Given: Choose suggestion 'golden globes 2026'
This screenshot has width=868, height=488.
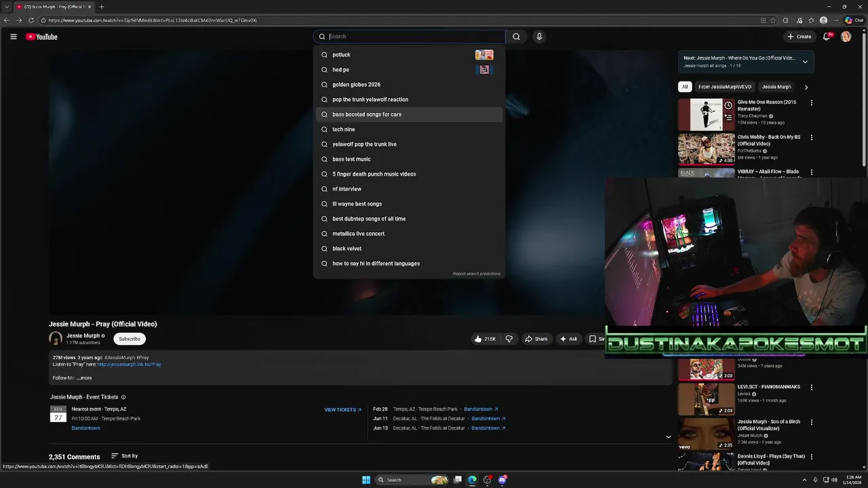Looking at the screenshot, I should coord(409,85).
